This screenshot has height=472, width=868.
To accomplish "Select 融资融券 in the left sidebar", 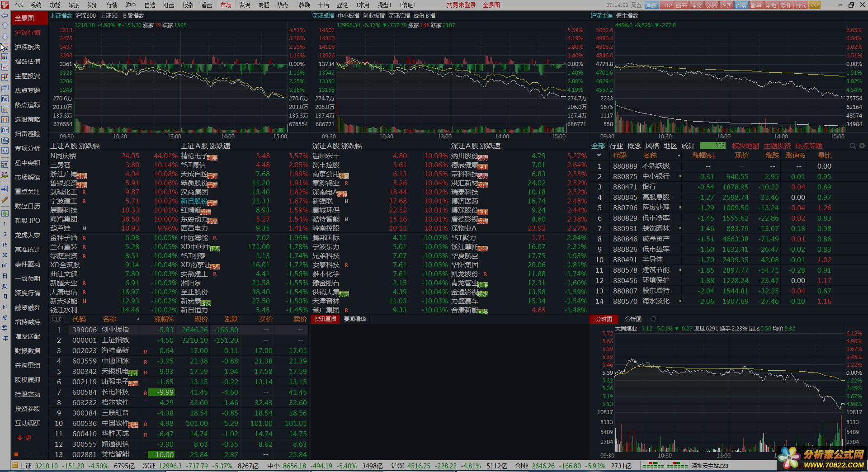I will click(28, 307).
